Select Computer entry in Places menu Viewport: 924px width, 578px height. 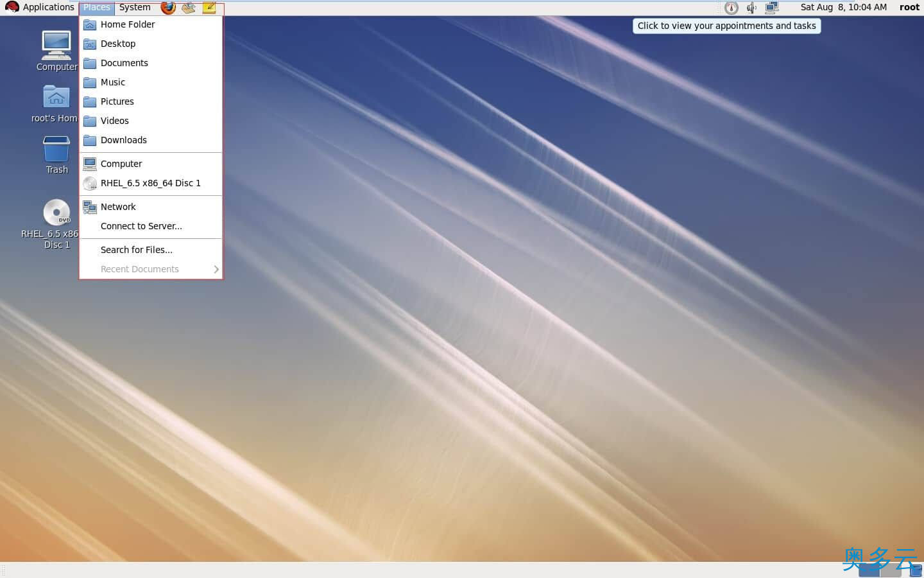pyautogui.click(x=151, y=164)
